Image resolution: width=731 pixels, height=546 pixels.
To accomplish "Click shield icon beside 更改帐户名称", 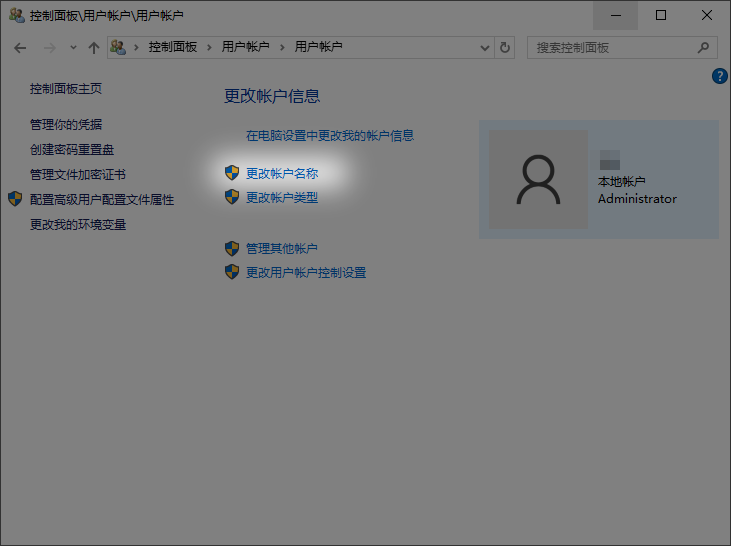I will coord(232,173).
